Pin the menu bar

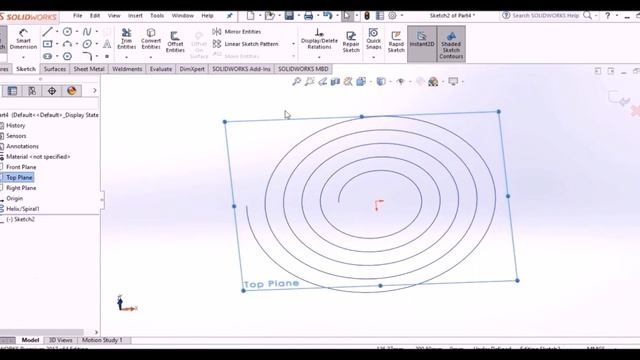tap(230, 16)
